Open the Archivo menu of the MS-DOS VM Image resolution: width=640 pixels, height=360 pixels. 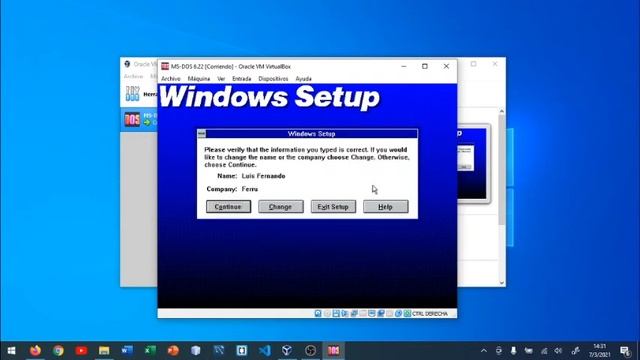point(171,78)
